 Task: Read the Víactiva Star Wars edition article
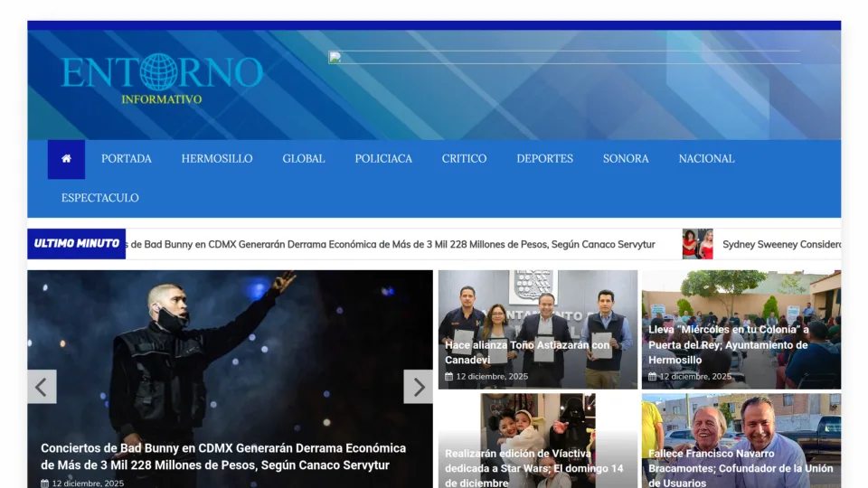(x=534, y=468)
